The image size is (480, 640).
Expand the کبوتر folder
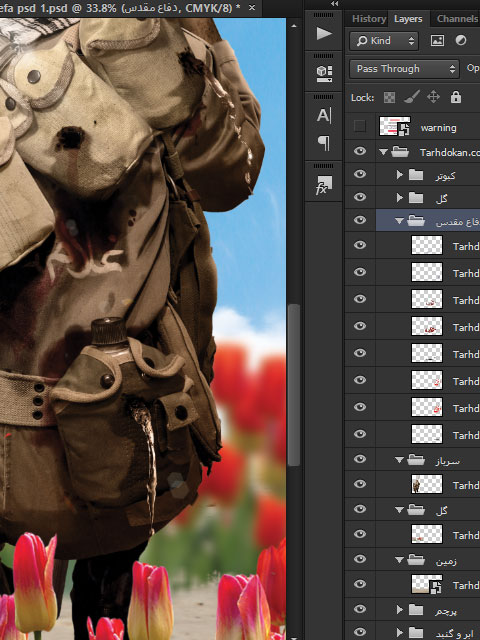[x=400, y=175]
